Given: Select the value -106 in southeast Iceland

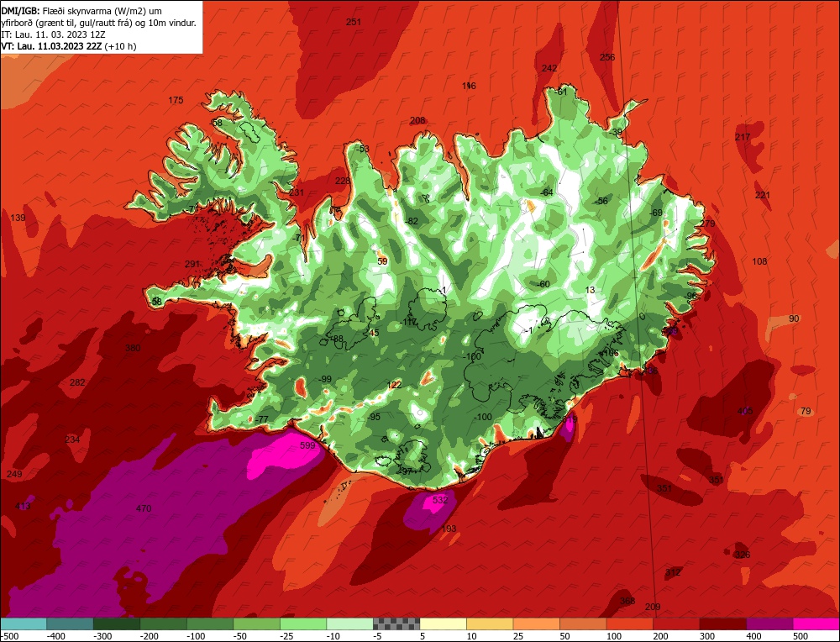Looking at the screenshot, I should tap(610, 353).
